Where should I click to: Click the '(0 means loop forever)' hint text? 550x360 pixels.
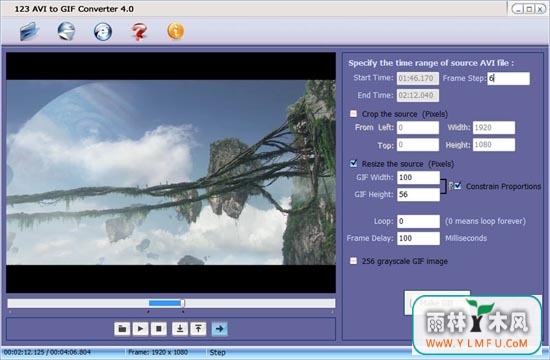485,221
